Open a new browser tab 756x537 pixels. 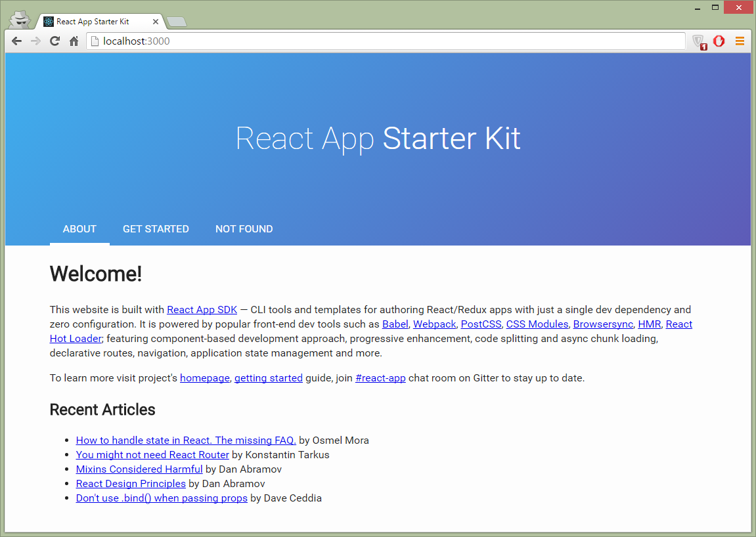click(x=176, y=20)
